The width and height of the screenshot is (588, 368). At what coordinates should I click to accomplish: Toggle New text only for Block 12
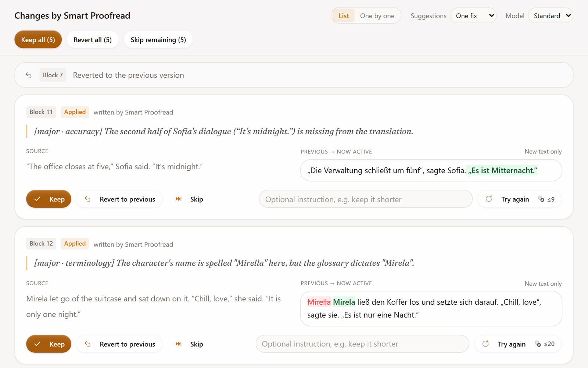(543, 284)
